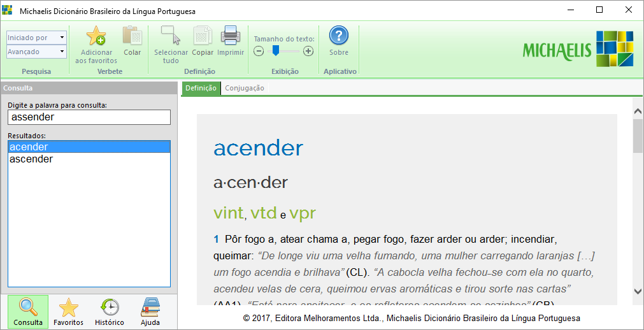The image size is (644, 330).
Task: Click the copyright footer text
Action: pos(411,318)
